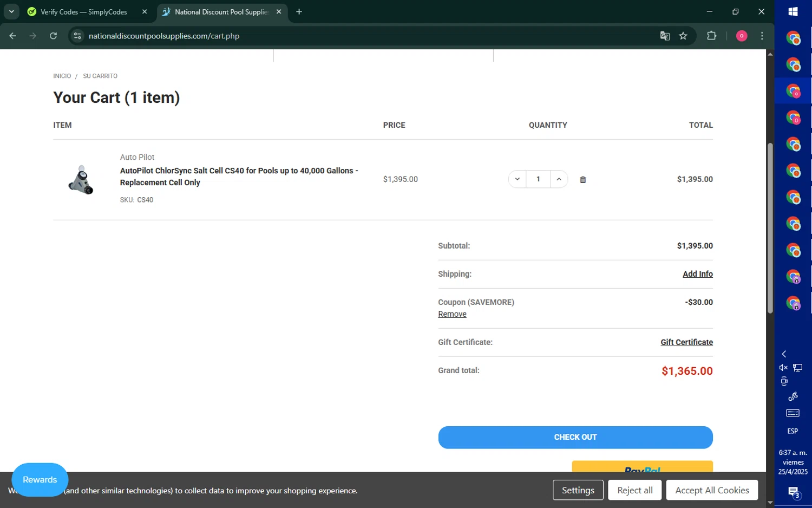Click the $1,365.00 grand total amount
The height and width of the screenshot is (508, 812).
tap(687, 371)
